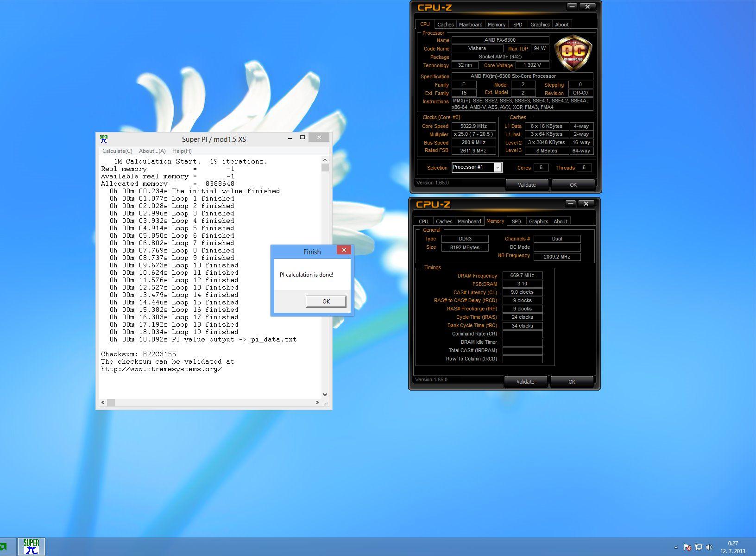The image size is (756, 556).
Task: Click the Core Voltage value 1.392 V
Action: pyautogui.click(x=532, y=65)
